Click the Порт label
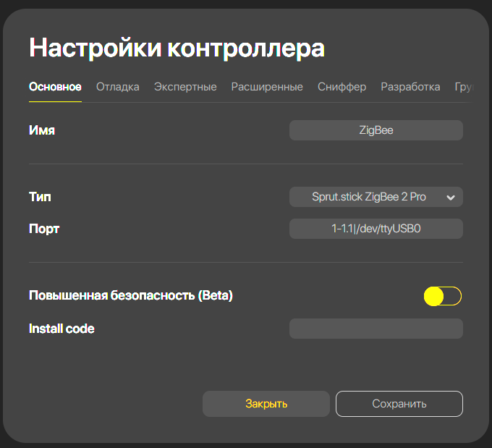The image size is (492, 448). 44,229
